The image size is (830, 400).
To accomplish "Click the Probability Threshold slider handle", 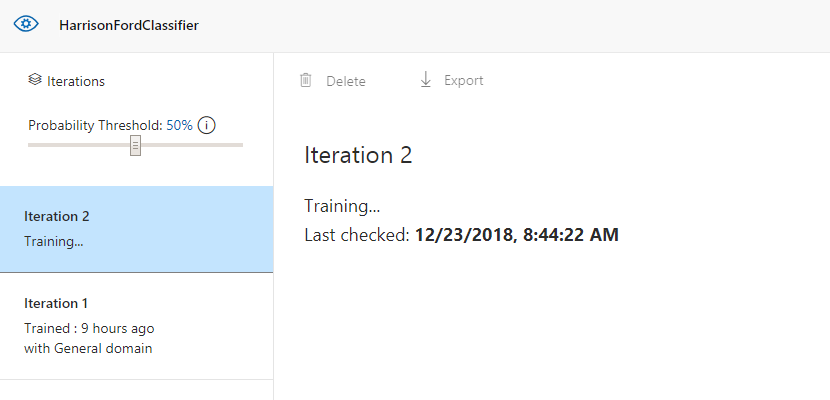I will 135,146.
